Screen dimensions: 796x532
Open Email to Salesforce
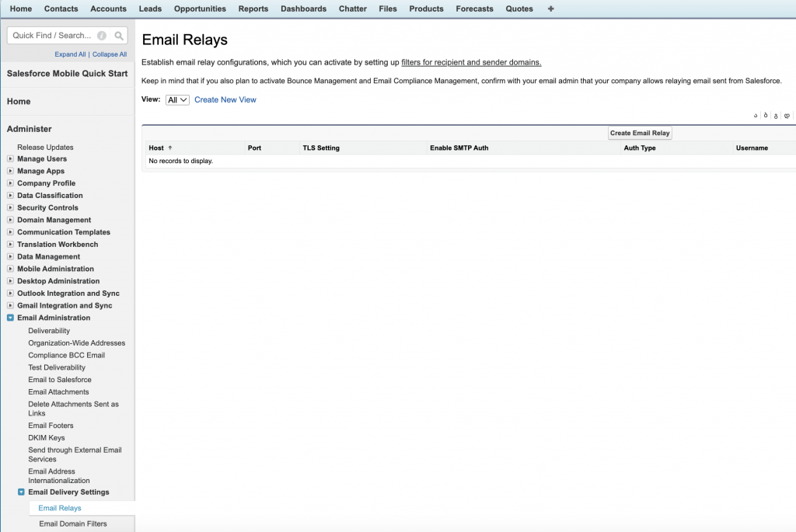click(60, 379)
